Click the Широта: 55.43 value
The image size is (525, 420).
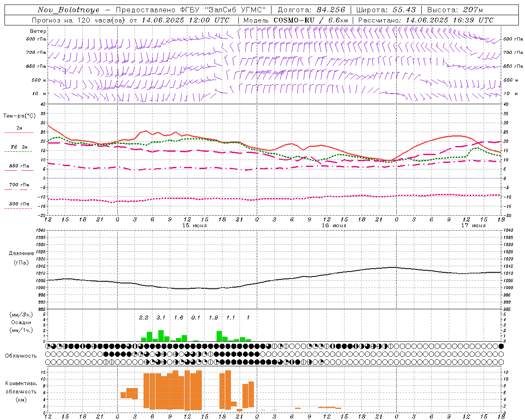[386, 10]
